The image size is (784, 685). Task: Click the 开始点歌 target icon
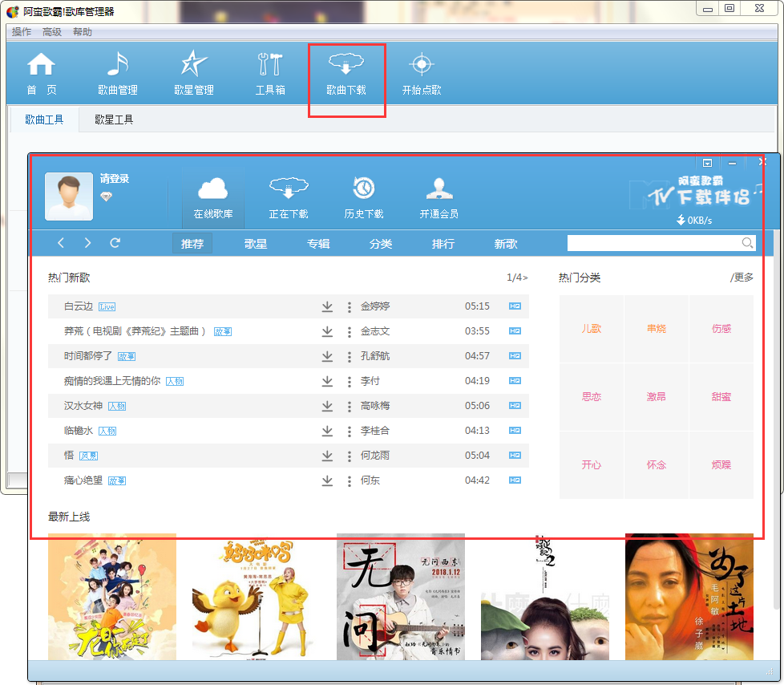click(421, 65)
